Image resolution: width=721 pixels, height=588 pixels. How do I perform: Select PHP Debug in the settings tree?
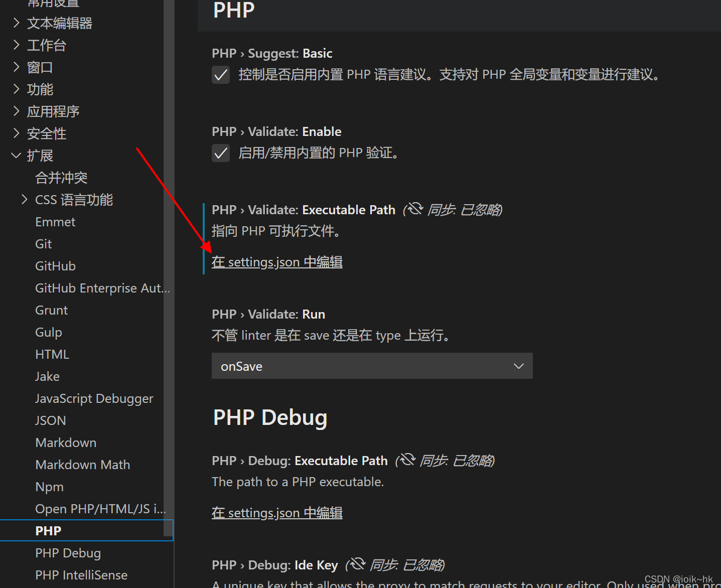click(x=68, y=553)
